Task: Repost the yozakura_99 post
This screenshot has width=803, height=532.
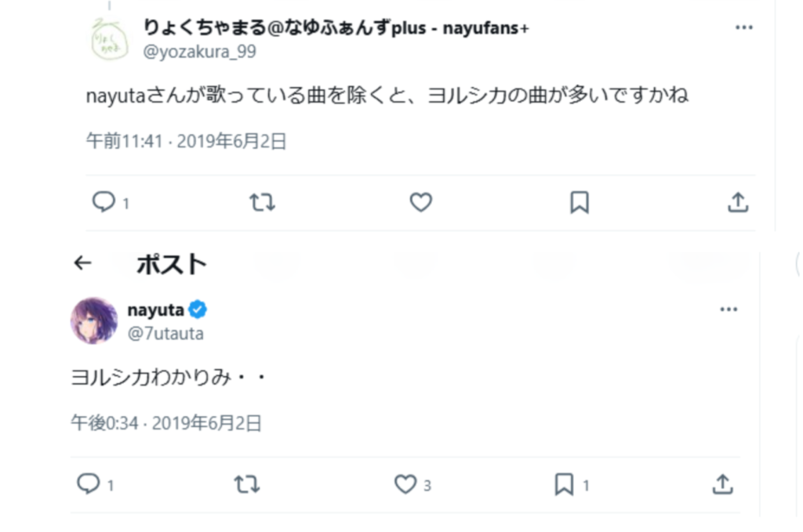Action: click(x=262, y=203)
